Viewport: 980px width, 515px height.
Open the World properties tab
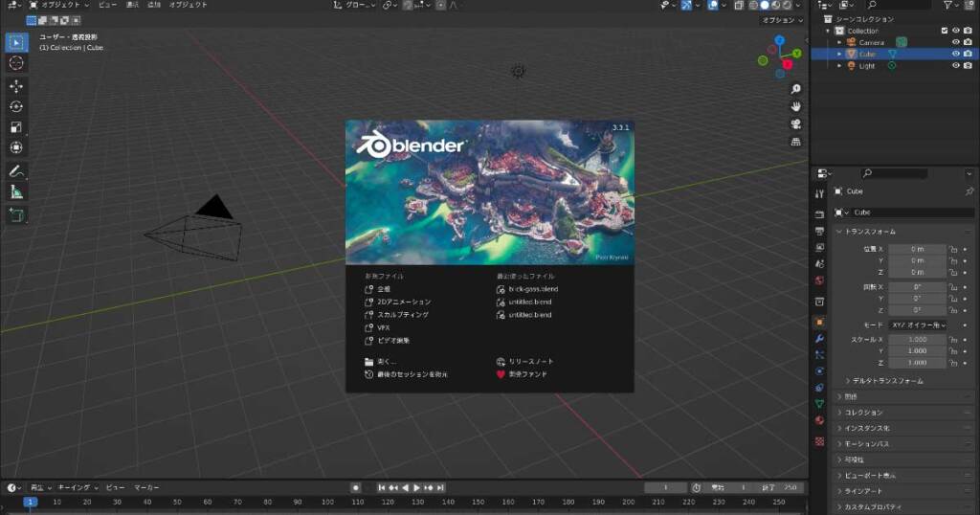point(819,280)
